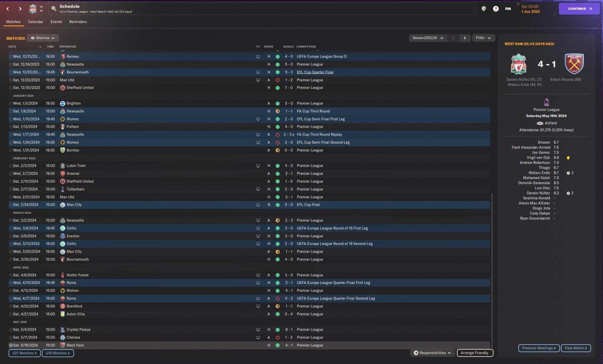Click TV icon on the Rennes row

coord(258,57)
